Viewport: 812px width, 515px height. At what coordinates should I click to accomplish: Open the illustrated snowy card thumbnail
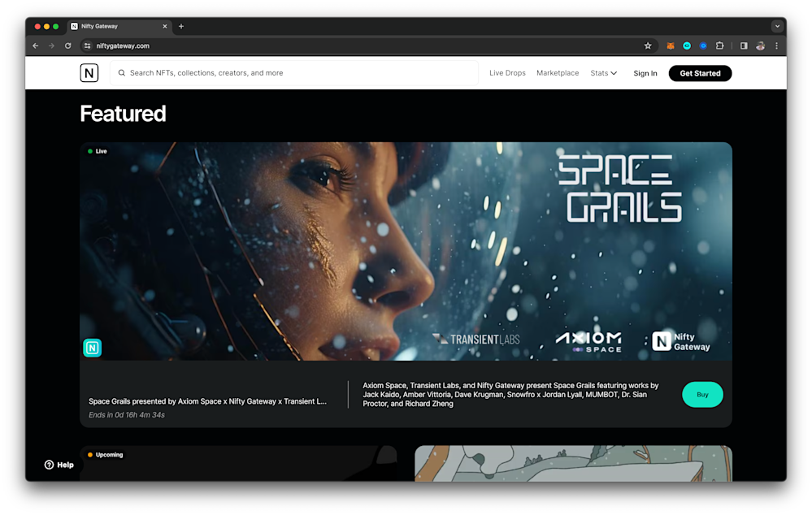click(x=573, y=464)
